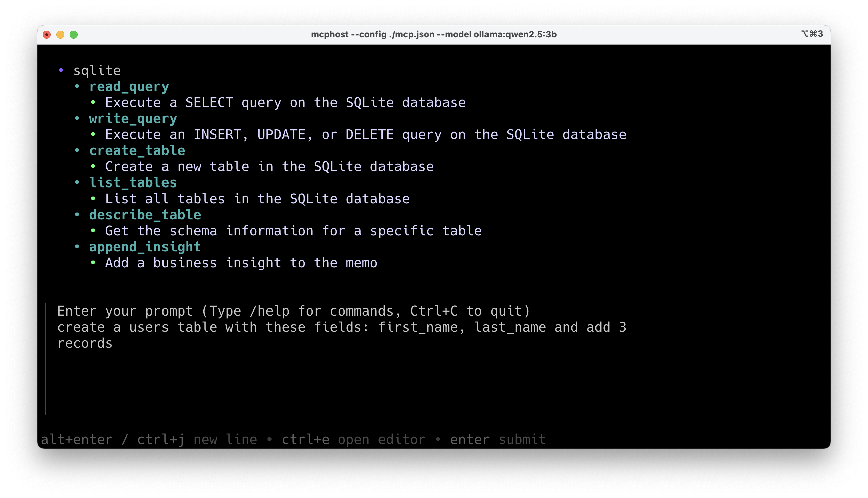Click the create_table tool entry
The image size is (868, 498).
(137, 151)
